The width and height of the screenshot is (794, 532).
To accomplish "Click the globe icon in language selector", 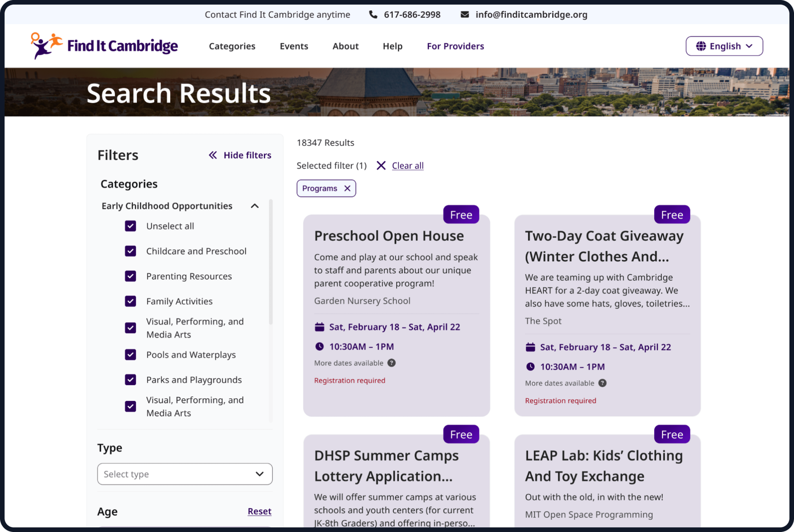I will pos(701,46).
